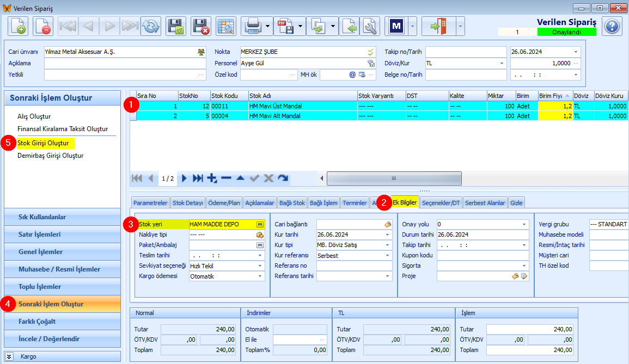Click the refresh arrow in the grid navigator
The image size is (629, 364).
tap(283, 178)
